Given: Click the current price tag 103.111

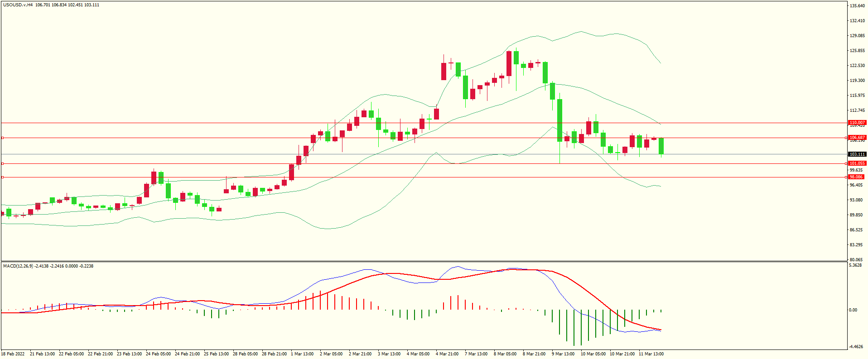Looking at the screenshot, I should 857,154.
